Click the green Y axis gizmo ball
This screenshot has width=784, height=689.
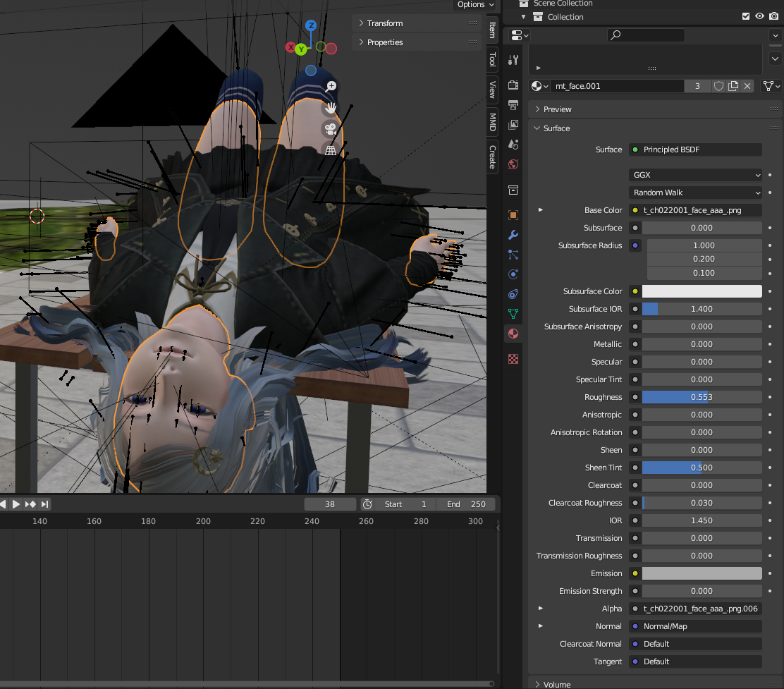point(301,49)
